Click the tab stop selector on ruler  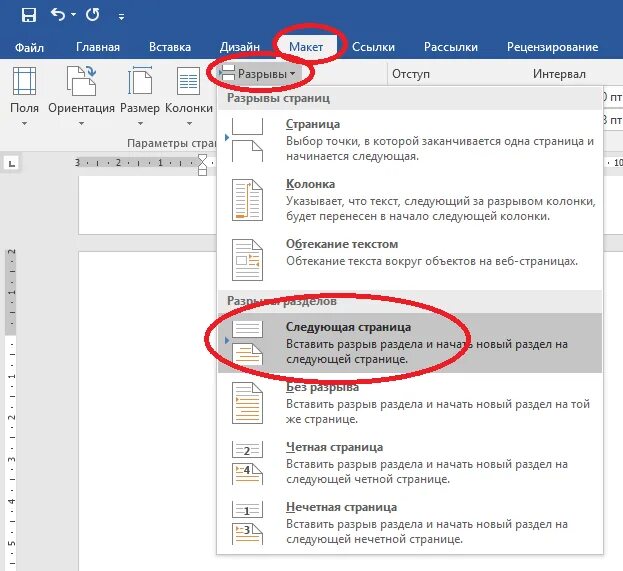tap(12, 163)
